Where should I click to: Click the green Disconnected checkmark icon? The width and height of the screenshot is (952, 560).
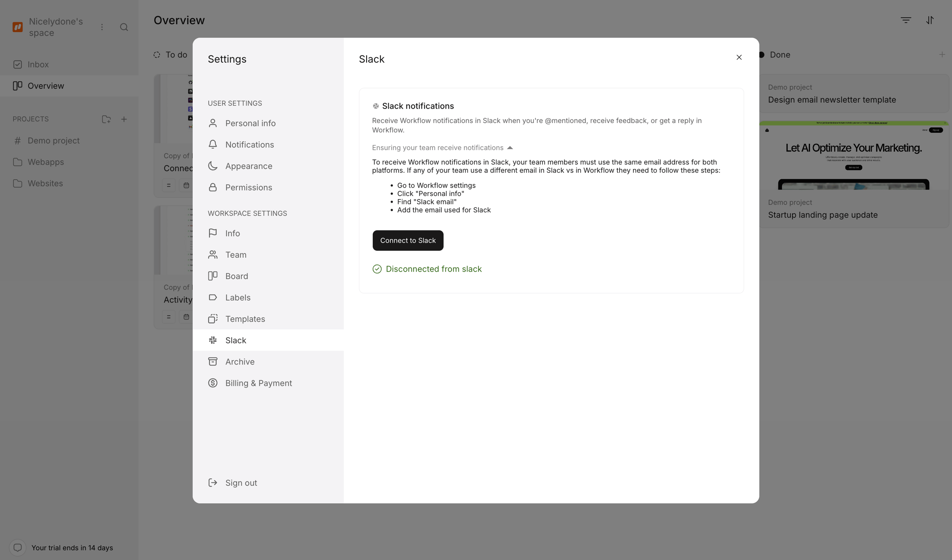pos(377,269)
